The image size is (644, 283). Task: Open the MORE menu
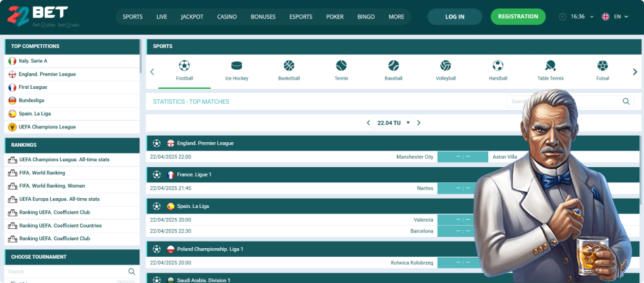(396, 17)
